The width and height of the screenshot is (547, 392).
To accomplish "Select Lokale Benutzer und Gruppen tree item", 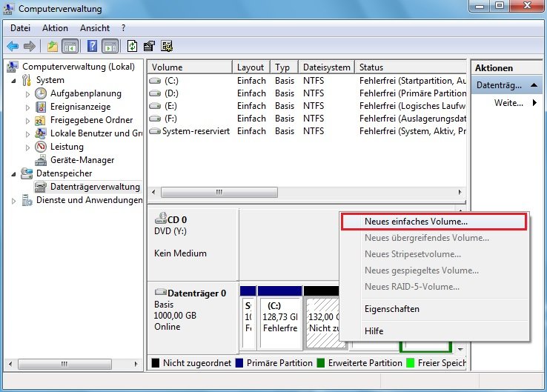I will pyautogui.click(x=96, y=133).
